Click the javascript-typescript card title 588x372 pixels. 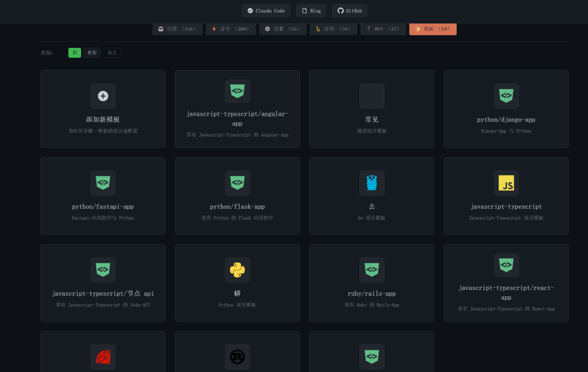[506, 207]
